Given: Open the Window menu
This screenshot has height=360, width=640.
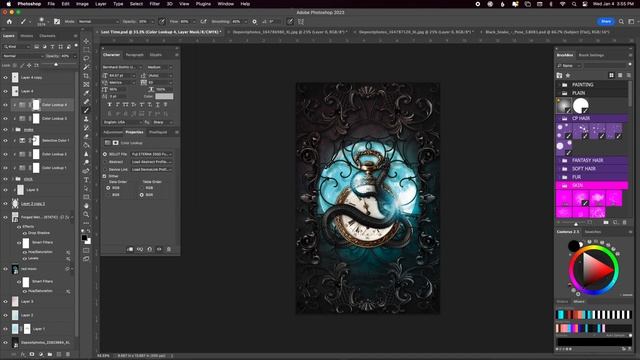Looking at the screenshot, I should 225,4.
